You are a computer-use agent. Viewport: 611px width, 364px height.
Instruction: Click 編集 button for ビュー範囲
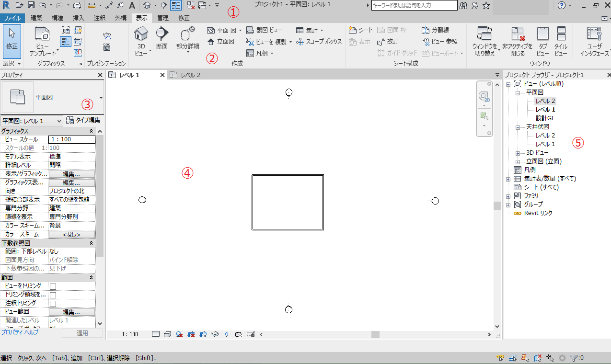click(x=71, y=312)
